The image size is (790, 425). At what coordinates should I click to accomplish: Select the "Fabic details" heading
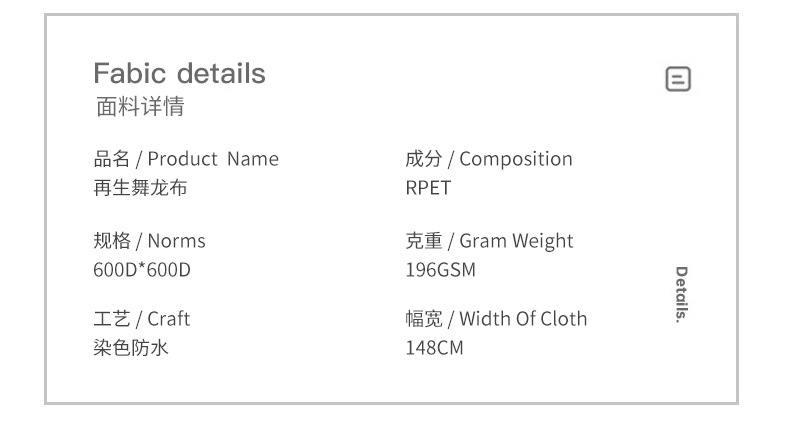click(179, 73)
